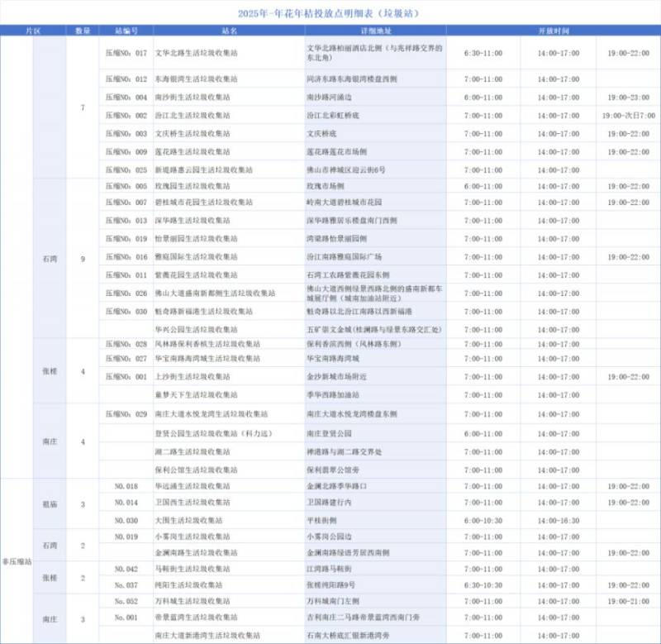Click station code 压缩NO: 012
Image resolution: width=661 pixels, height=644 pixels.
pos(126,79)
